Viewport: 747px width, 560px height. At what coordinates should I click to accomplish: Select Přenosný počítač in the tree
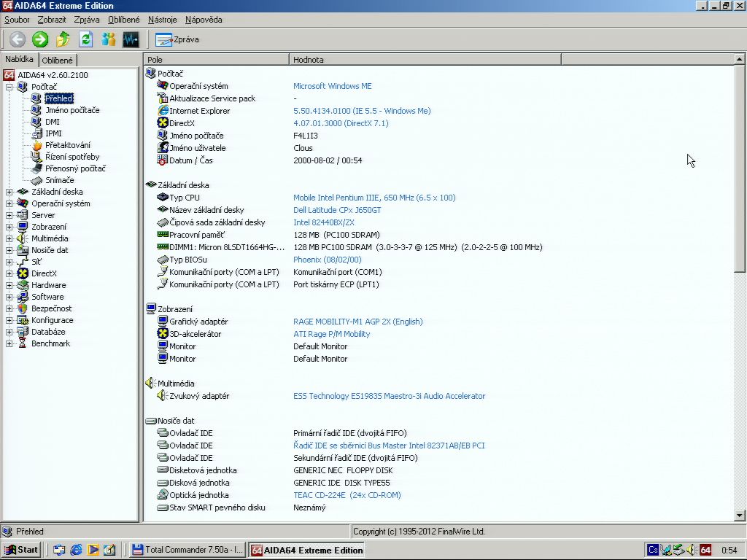pyautogui.click(x=75, y=168)
